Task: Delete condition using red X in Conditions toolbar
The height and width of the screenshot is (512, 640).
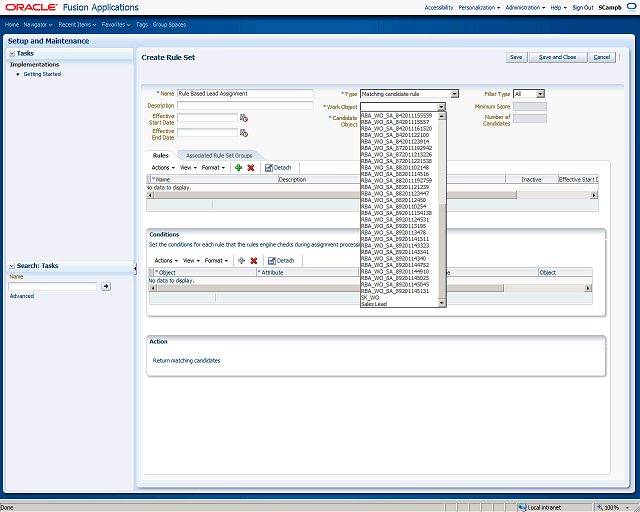Action: click(253, 260)
